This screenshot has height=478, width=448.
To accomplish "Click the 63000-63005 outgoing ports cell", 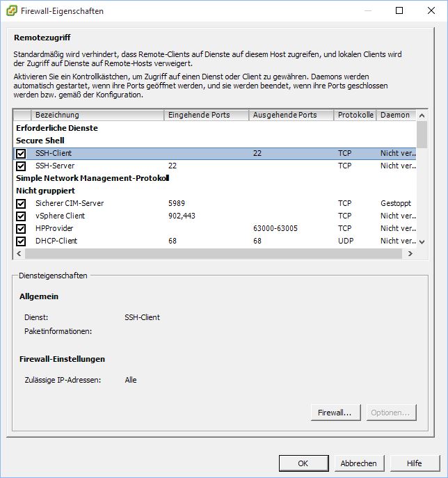I will pos(275,228).
